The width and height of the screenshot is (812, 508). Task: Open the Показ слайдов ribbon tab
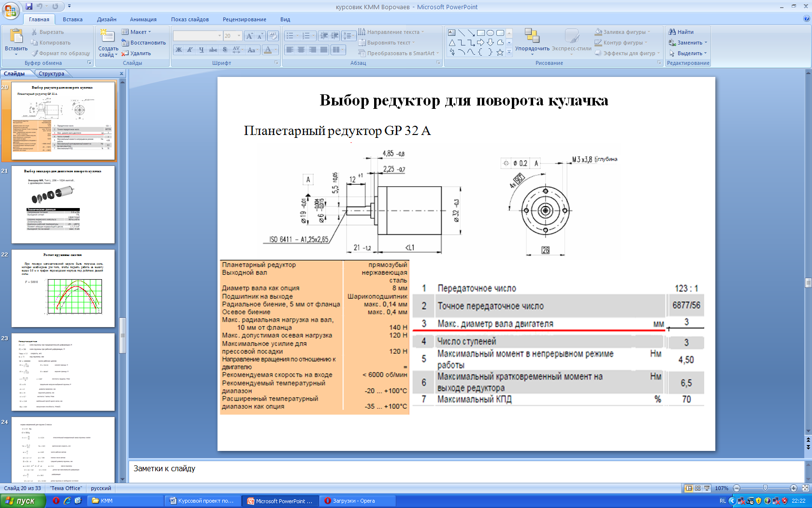(190, 19)
